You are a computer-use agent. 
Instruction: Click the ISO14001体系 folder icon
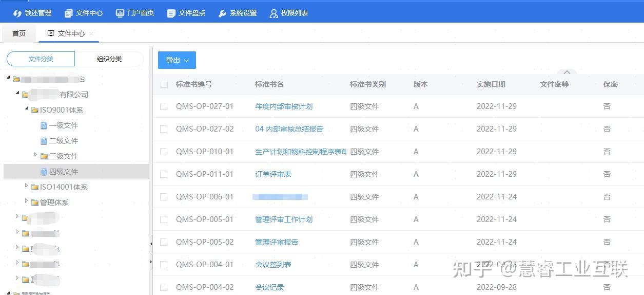pos(35,187)
